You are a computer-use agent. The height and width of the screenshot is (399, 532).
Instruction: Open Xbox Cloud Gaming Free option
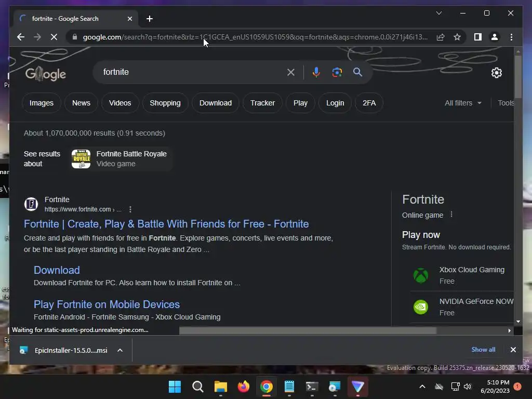462,275
